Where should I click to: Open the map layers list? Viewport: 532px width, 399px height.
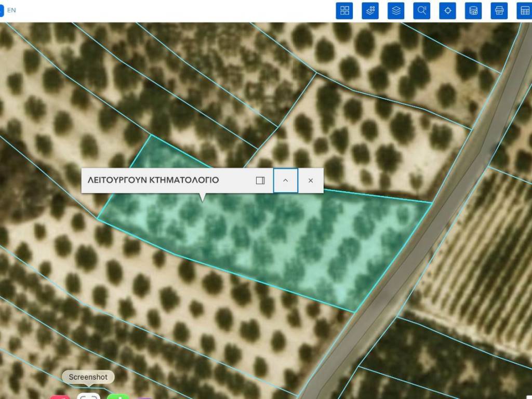tap(396, 10)
